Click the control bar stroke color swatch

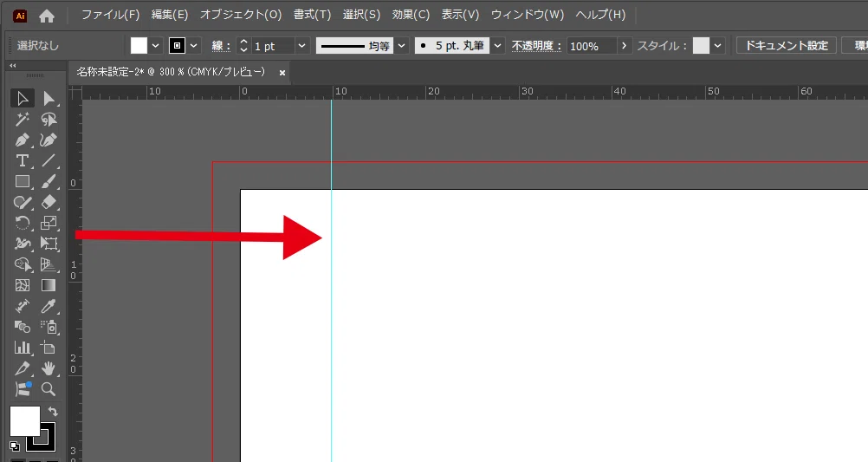[x=177, y=46]
